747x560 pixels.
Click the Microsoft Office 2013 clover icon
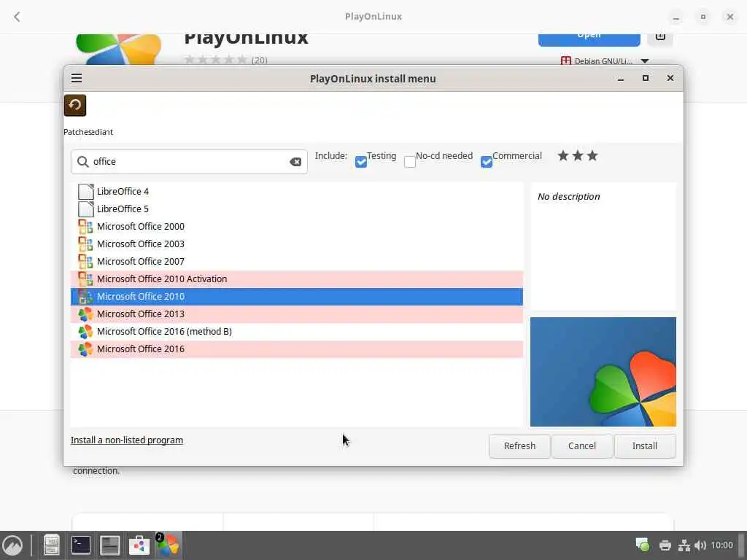point(85,314)
